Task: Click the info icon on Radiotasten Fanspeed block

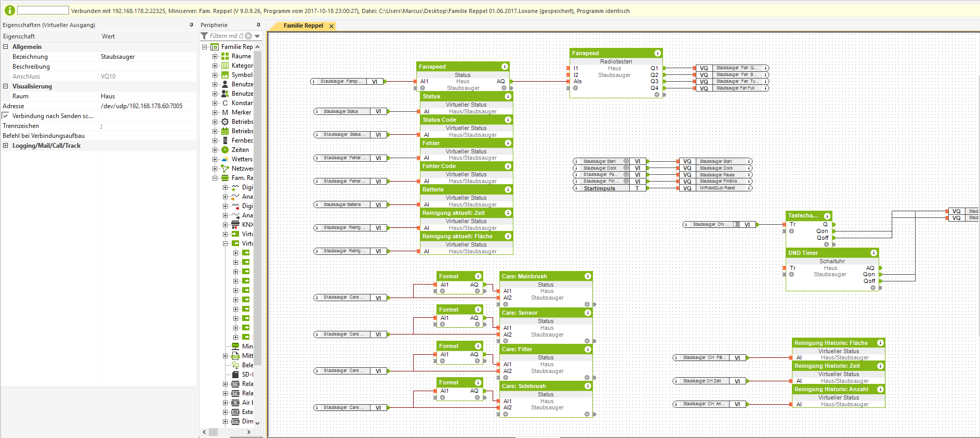Action: point(657,53)
